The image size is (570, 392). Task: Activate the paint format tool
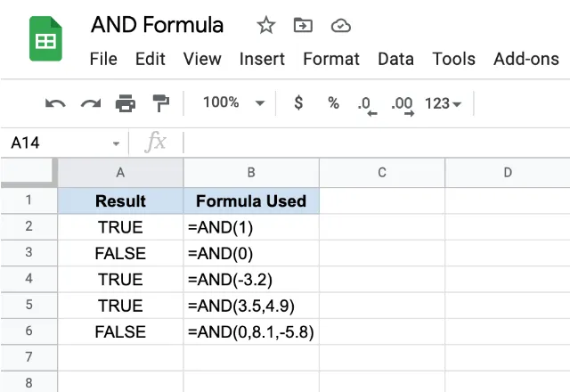[x=160, y=103]
